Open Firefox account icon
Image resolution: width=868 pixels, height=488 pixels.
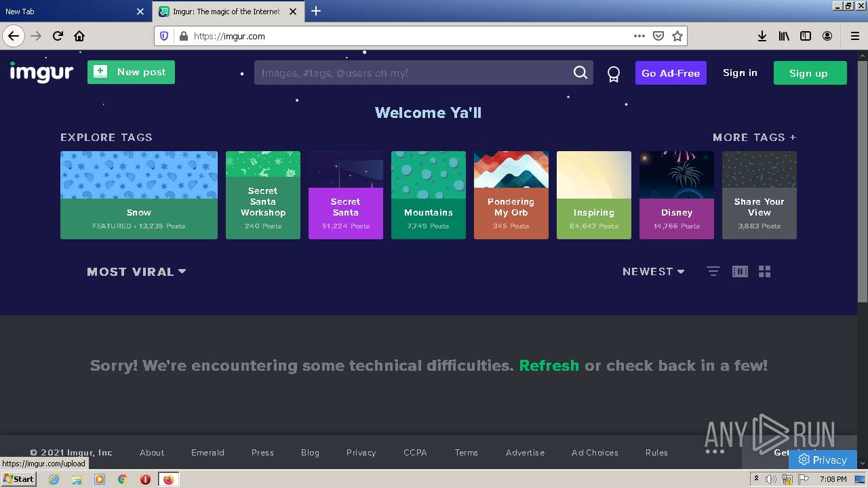827,36
